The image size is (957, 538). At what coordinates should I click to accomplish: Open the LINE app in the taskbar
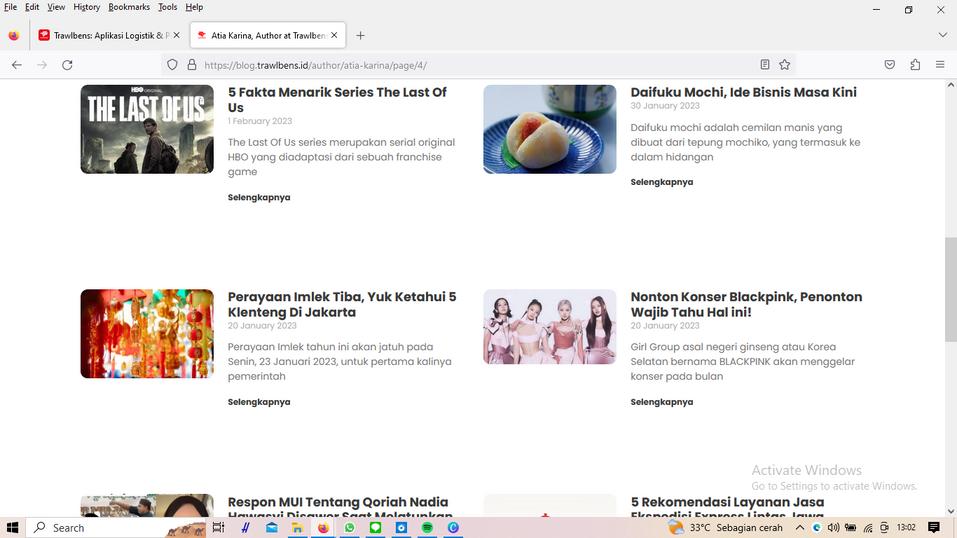point(375,528)
